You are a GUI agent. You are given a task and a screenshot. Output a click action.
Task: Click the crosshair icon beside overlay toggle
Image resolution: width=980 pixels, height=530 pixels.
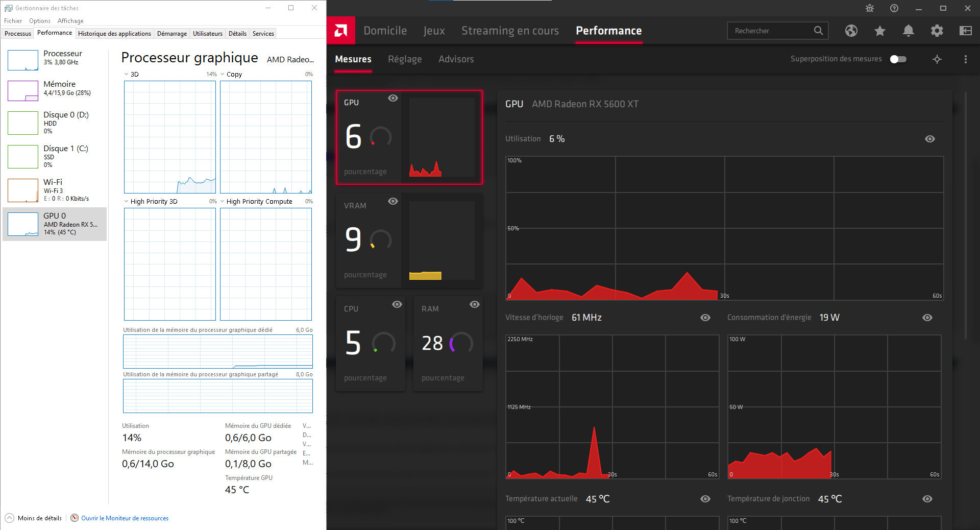coord(937,59)
